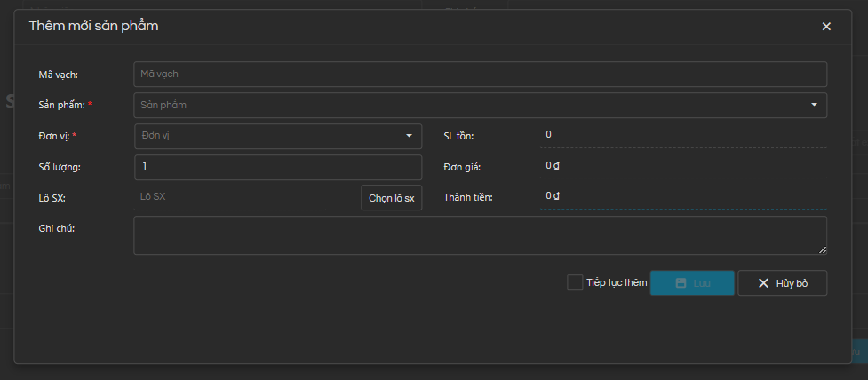The width and height of the screenshot is (868, 380).
Task: Click the SL tồn value field
Action: click(684, 135)
